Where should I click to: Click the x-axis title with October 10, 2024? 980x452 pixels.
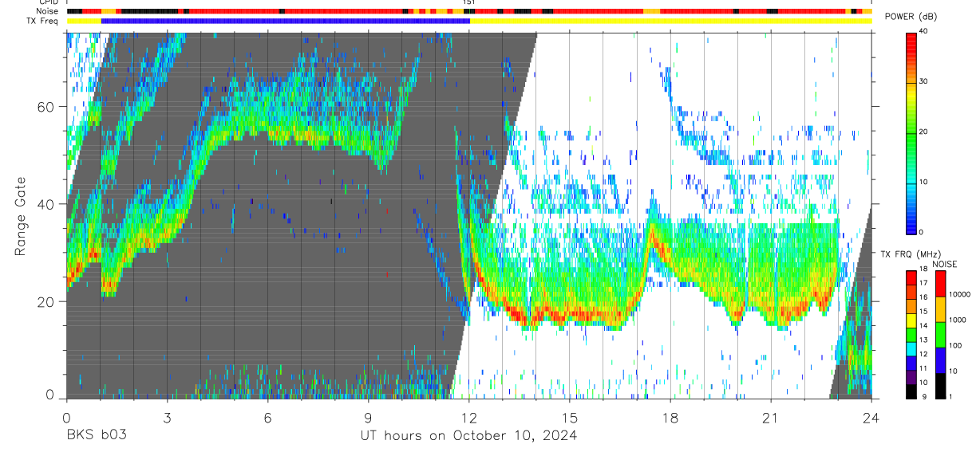click(x=468, y=436)
